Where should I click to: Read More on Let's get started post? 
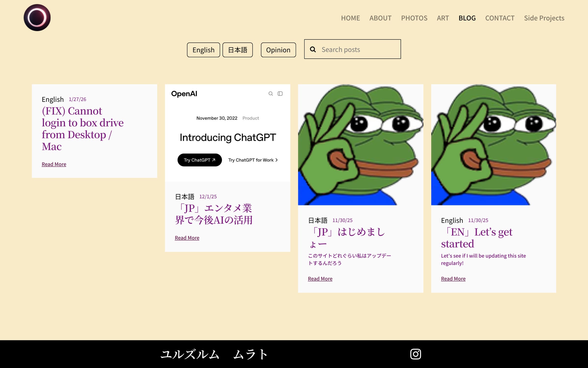(453, 279)
